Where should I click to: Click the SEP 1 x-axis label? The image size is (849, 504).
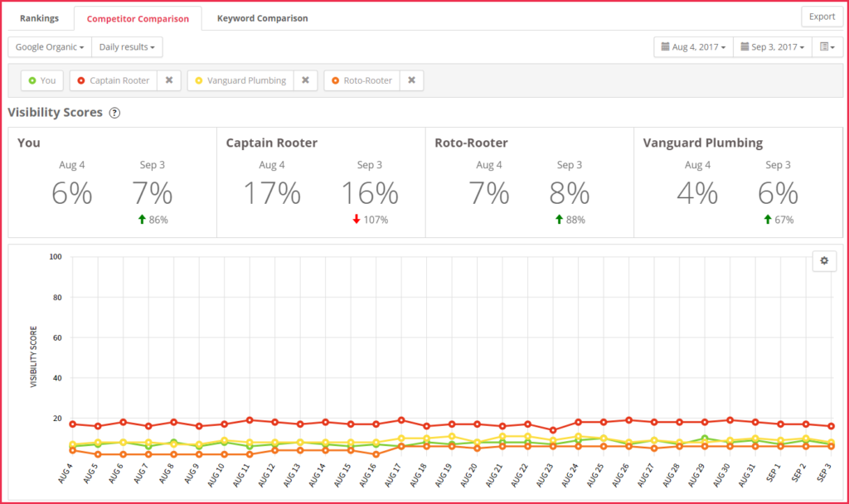click(774, 473)
